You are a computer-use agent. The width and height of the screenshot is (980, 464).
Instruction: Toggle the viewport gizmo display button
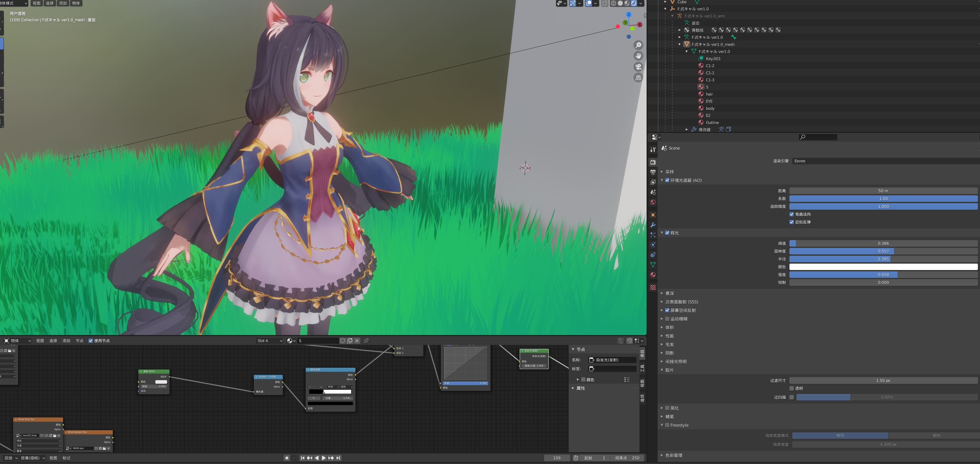[x=573, y=4]
